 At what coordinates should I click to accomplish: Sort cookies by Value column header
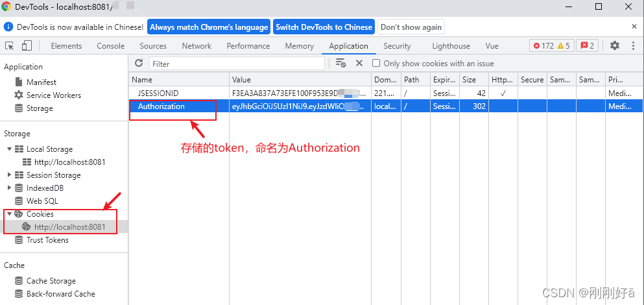coord(300,80)
